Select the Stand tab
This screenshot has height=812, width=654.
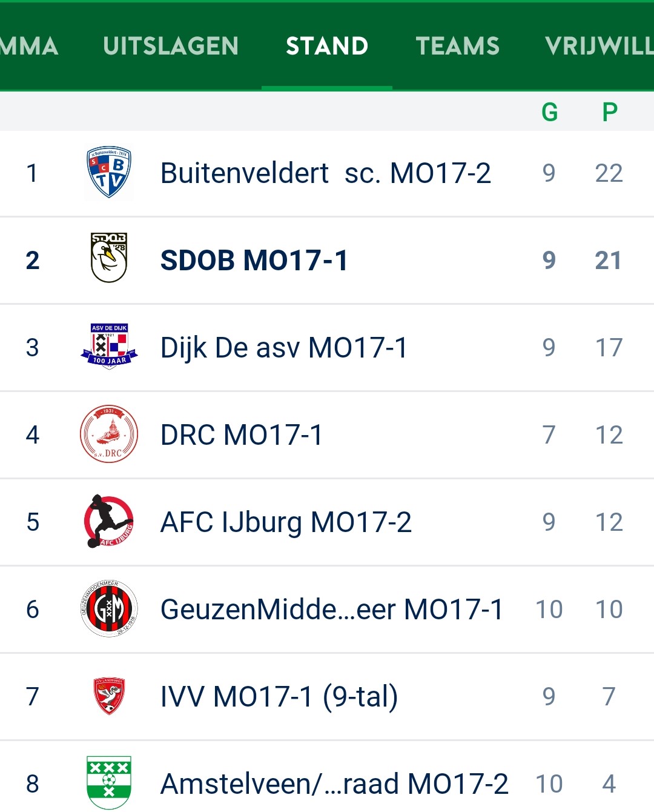327,46
